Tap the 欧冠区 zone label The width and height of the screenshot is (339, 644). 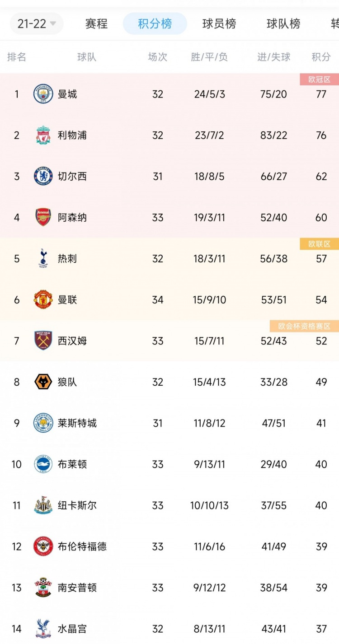320,79
